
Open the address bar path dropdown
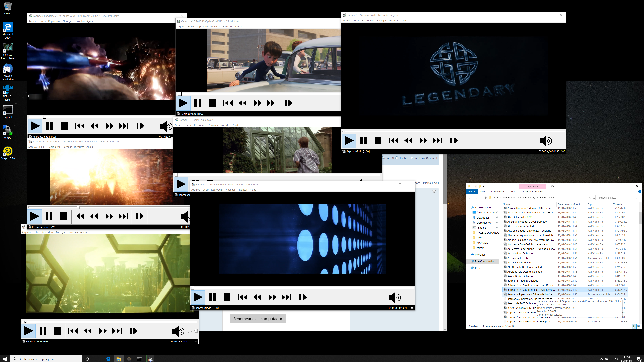coord(590,198)
